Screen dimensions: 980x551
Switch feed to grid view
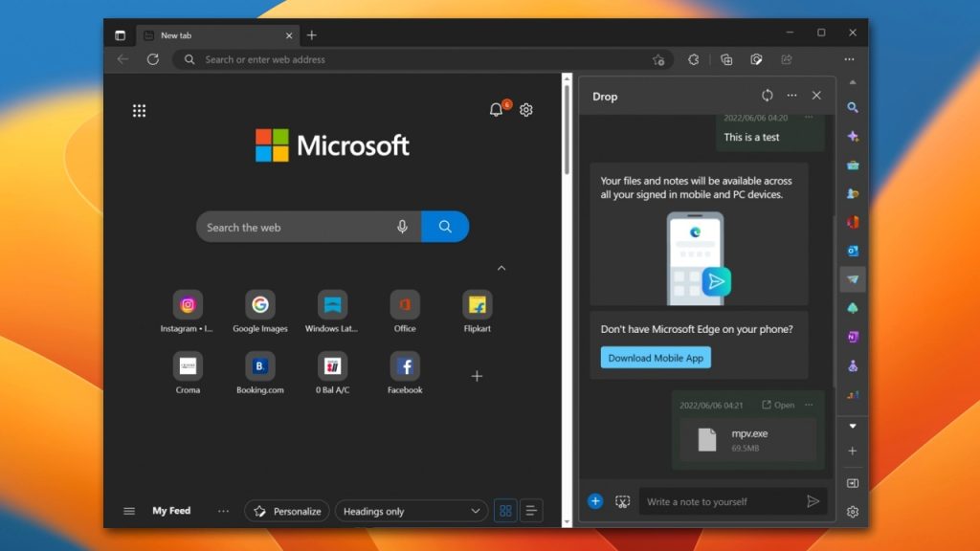pos(505,511)
